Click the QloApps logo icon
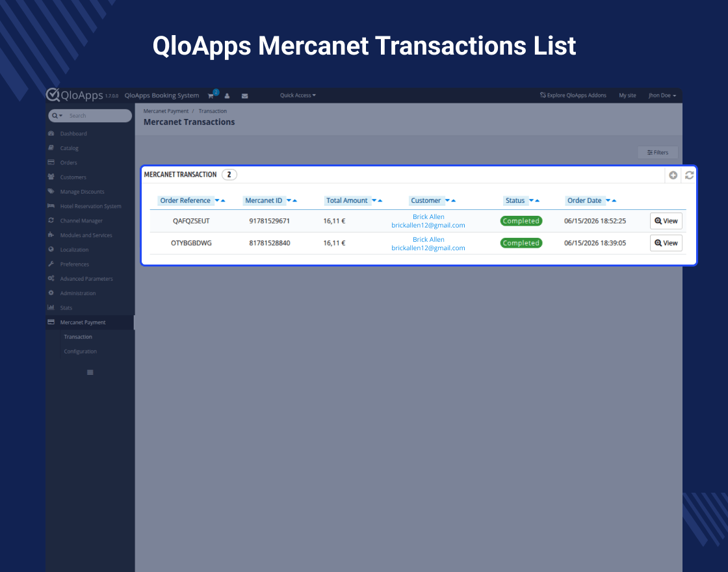Image resolution: width=728 pixels, height=572 pixels. click(x=53, y=94)
